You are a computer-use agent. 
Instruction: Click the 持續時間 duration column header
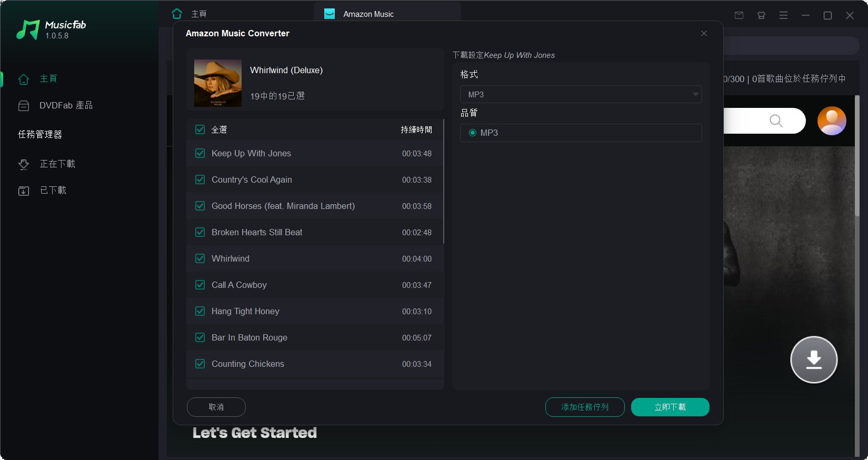click(416, 129)
